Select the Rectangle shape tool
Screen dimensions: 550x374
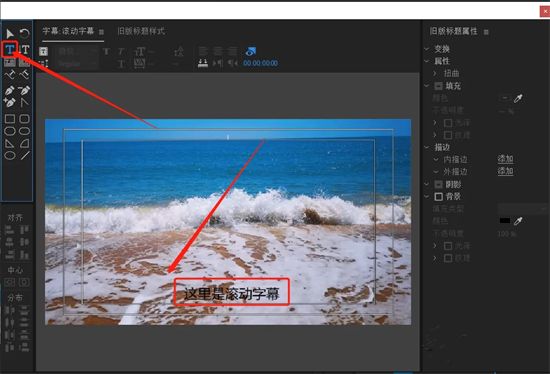click(10, 119)
